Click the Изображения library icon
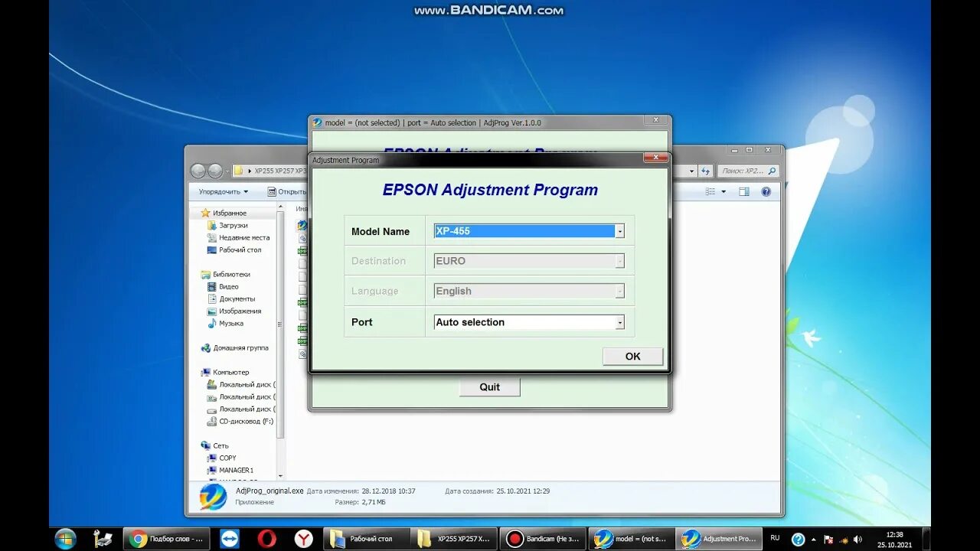This screenshot has width=980, height=551. click(212, 311)
